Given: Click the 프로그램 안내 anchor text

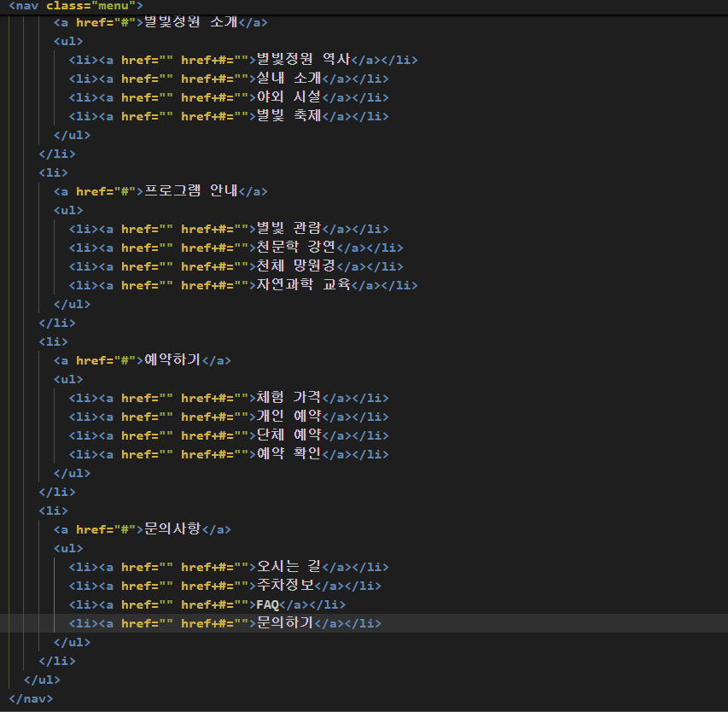Looking at the screenshot, I should [191, 191].
